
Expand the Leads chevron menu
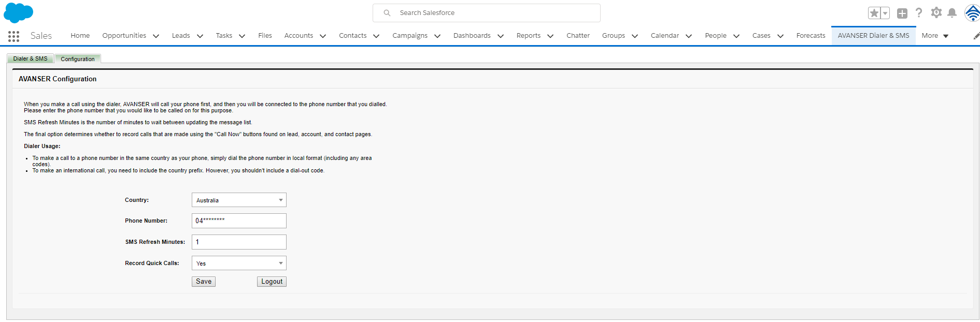click(200, 36)
